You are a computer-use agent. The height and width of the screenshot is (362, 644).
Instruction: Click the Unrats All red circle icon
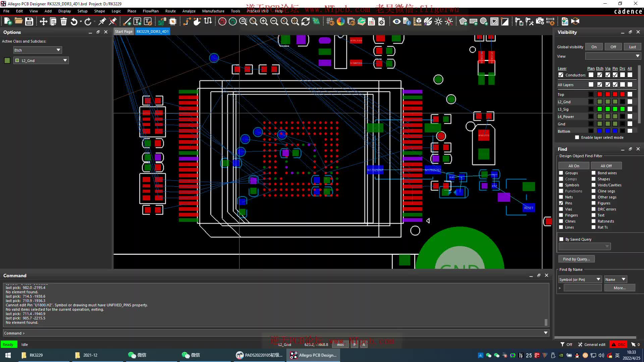click(222, 21)
